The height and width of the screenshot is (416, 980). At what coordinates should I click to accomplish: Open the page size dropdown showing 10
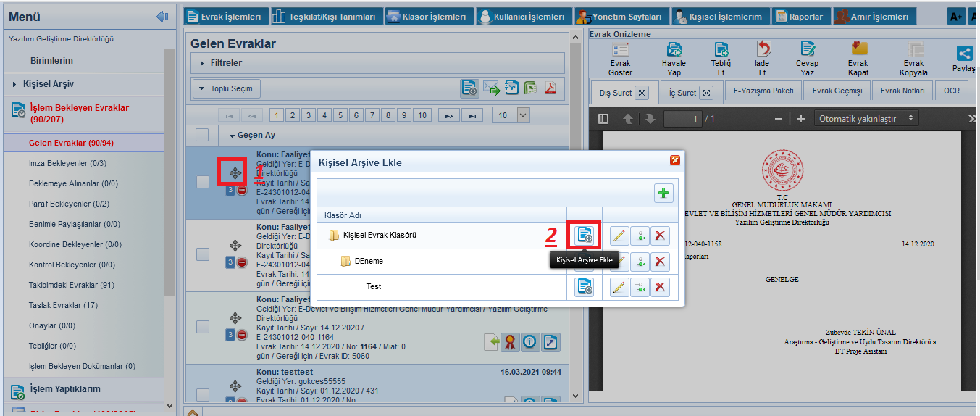point(511,115)
